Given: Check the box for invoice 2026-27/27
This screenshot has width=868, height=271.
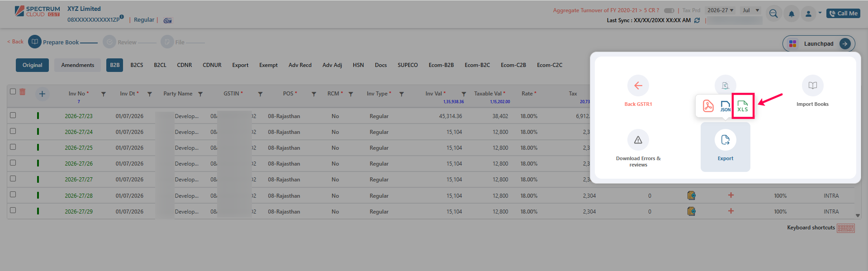Looking at the screenshot, I should pos(13,179).
